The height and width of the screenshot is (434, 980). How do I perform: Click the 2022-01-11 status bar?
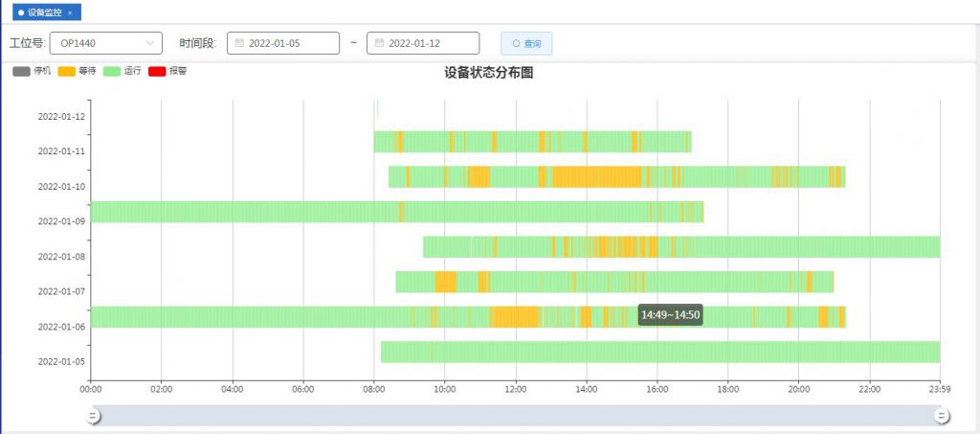pyautogui.click(x=532, y=142)
